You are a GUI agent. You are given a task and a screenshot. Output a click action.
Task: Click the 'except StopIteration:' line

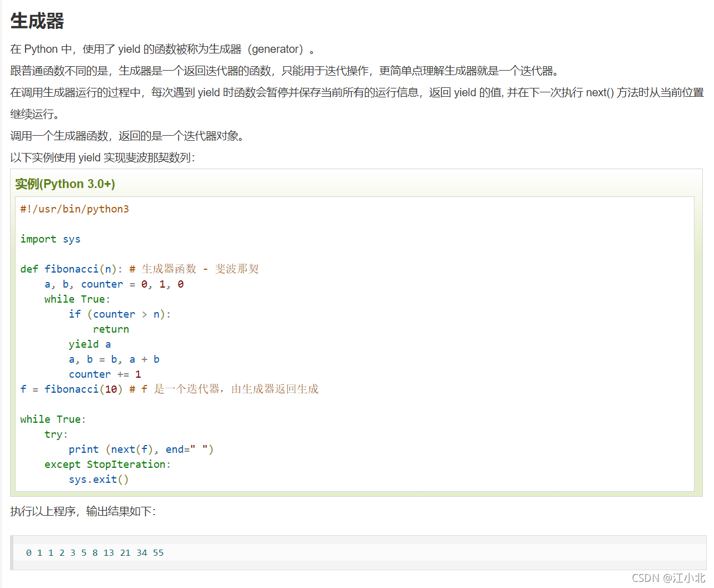coord(107,465)
